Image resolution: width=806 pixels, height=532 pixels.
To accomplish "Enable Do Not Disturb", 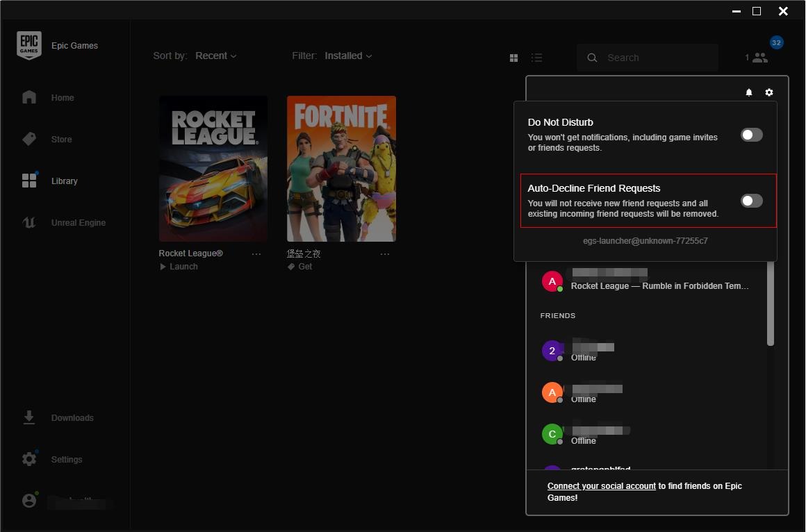I will coord(751,134).
